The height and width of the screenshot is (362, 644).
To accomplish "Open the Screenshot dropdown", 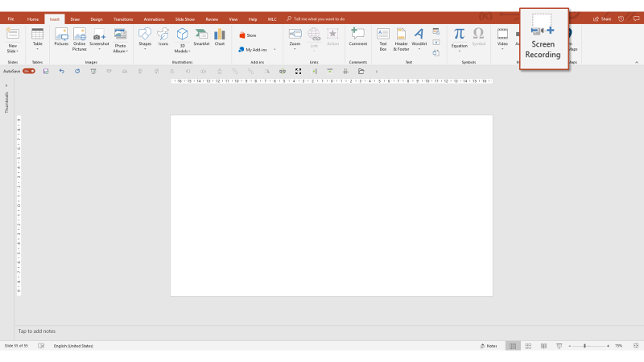I will coord(99,49).
